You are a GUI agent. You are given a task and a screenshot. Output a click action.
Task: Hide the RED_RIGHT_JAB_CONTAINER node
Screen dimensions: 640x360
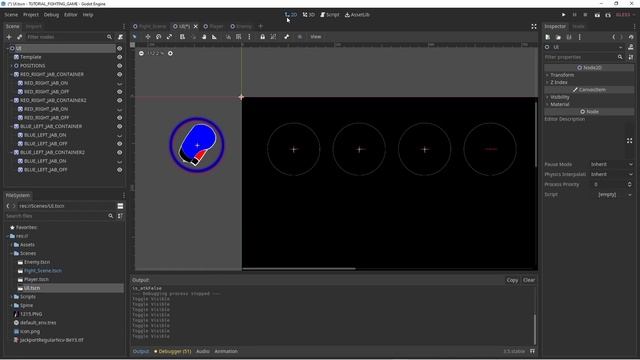click(x=120, y=74)
